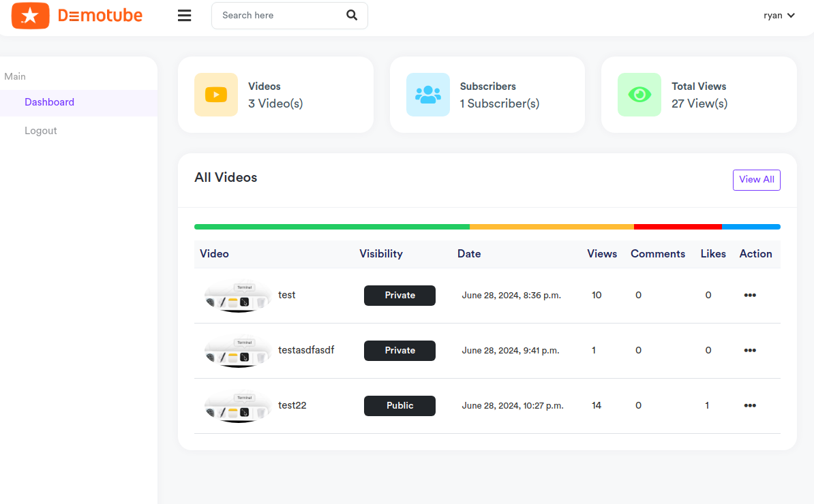Click the Views column header
This screenshot has height=504, width=814.
tap(602, 254)
